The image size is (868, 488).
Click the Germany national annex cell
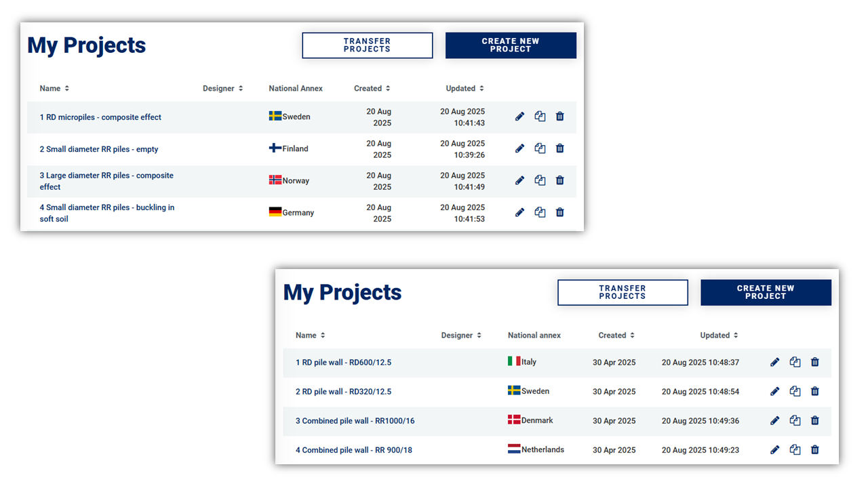point(292,212)
